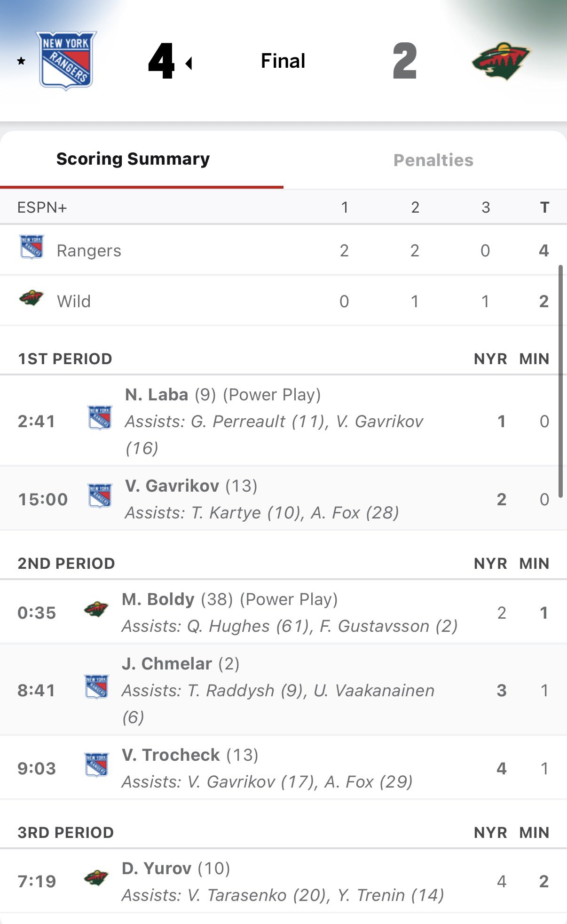
Task: Click the Wild team name in linescore
Action: (74, 302)
